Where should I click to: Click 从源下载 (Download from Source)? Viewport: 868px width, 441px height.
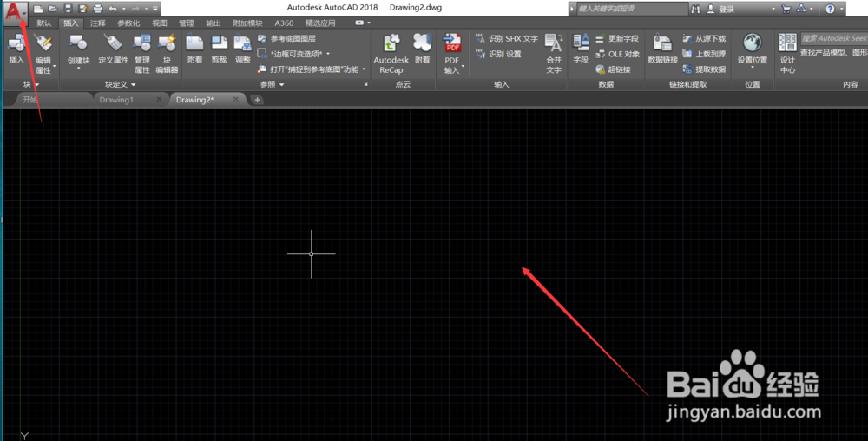point(704,39)
